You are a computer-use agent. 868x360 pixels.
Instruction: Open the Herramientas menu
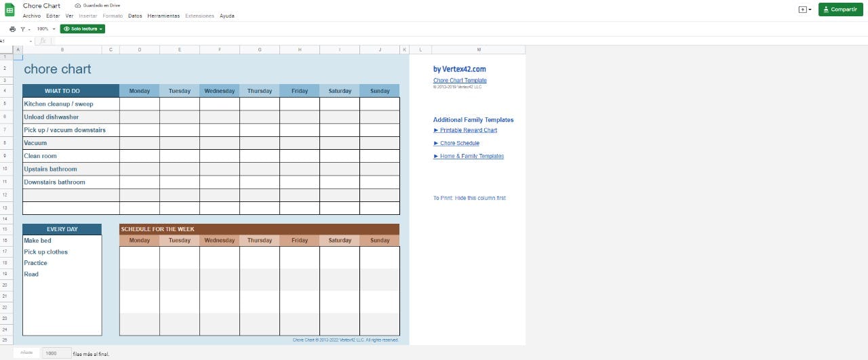[163, 16]
